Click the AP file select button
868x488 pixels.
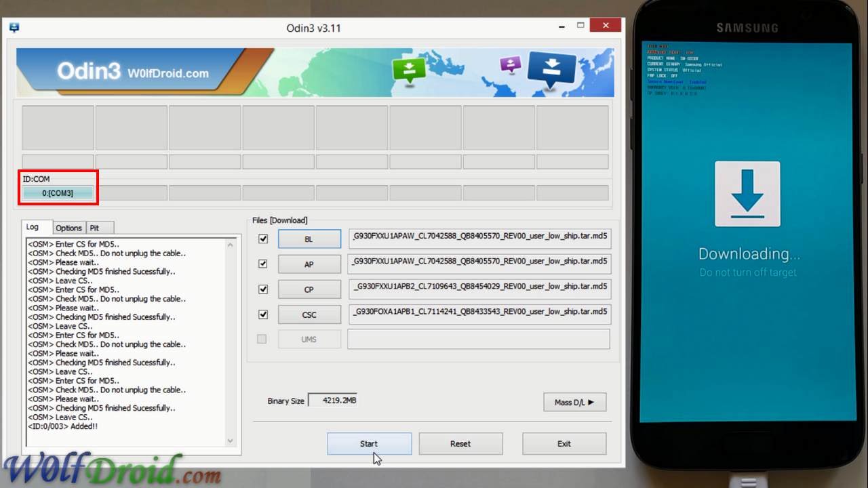(309, 264)
